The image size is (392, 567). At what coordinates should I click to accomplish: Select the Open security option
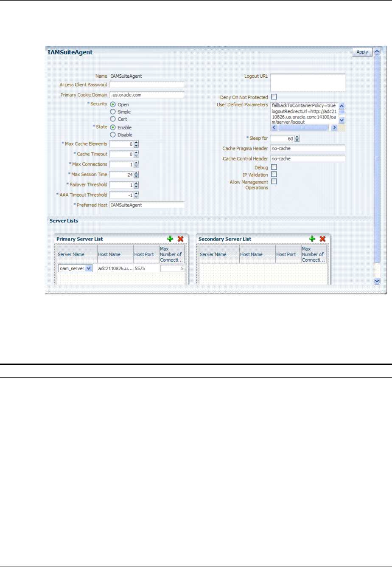point(113,104)
